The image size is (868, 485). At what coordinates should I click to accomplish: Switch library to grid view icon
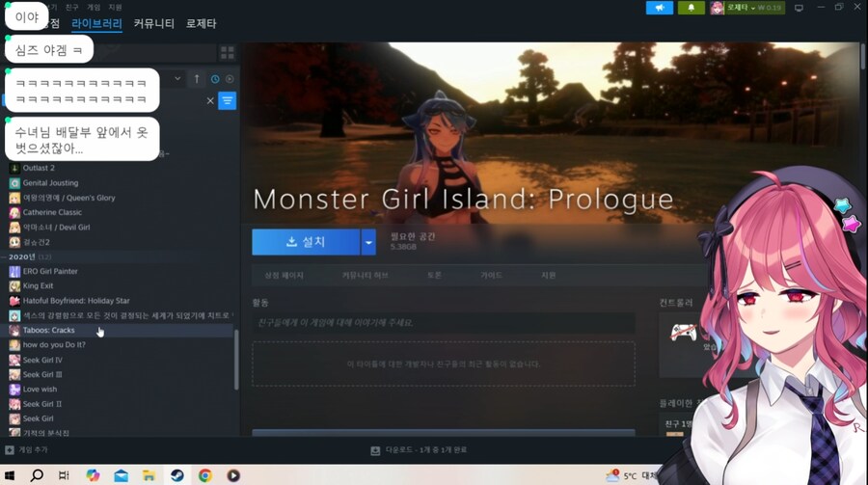[228, 53]
